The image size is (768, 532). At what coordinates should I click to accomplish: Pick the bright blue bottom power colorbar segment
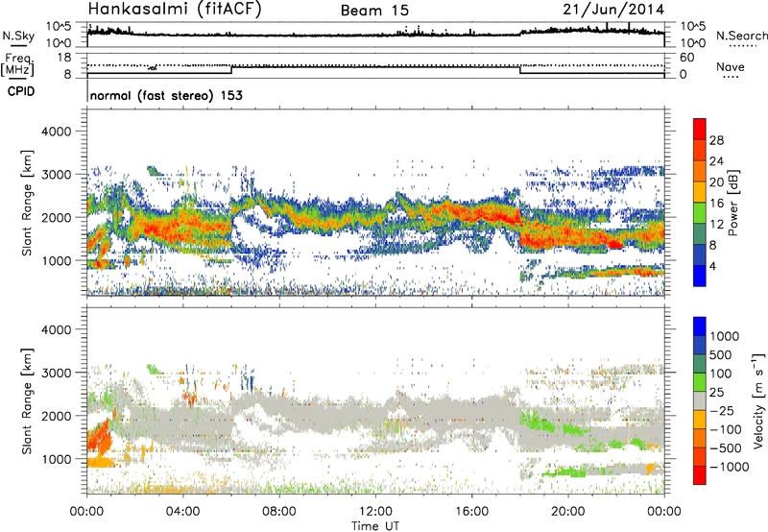pyautogui.click(x=700, y=276)
